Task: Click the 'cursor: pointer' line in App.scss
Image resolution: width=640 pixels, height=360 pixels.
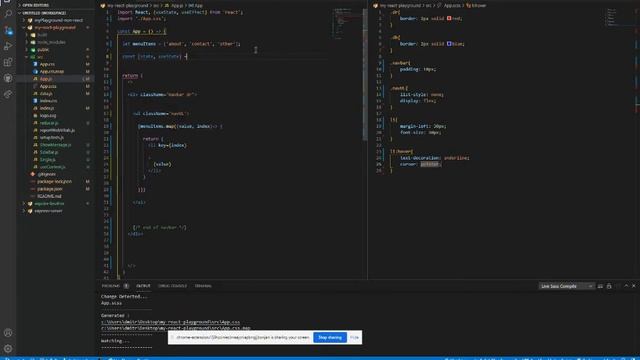Action: coord(421,164)
